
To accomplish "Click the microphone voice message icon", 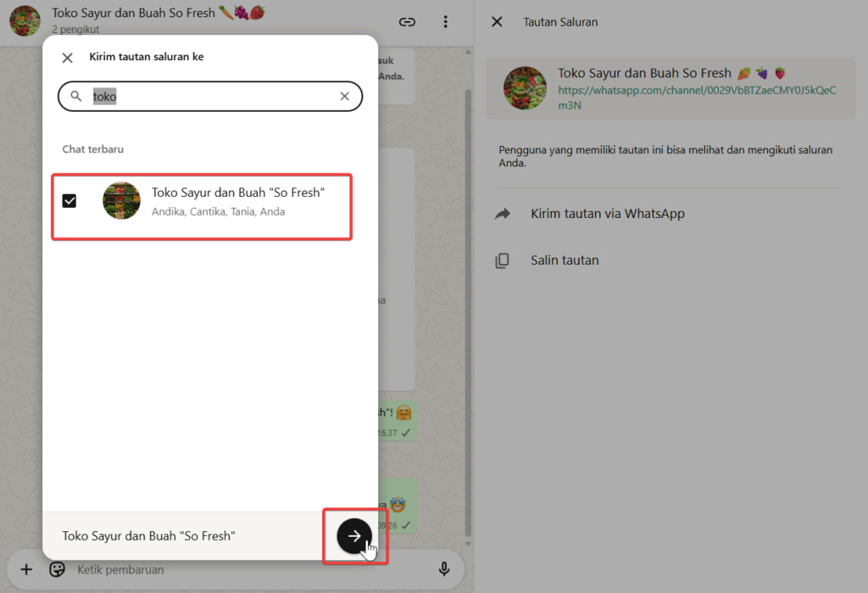I will pyautogui.click(x=443, y=569).
